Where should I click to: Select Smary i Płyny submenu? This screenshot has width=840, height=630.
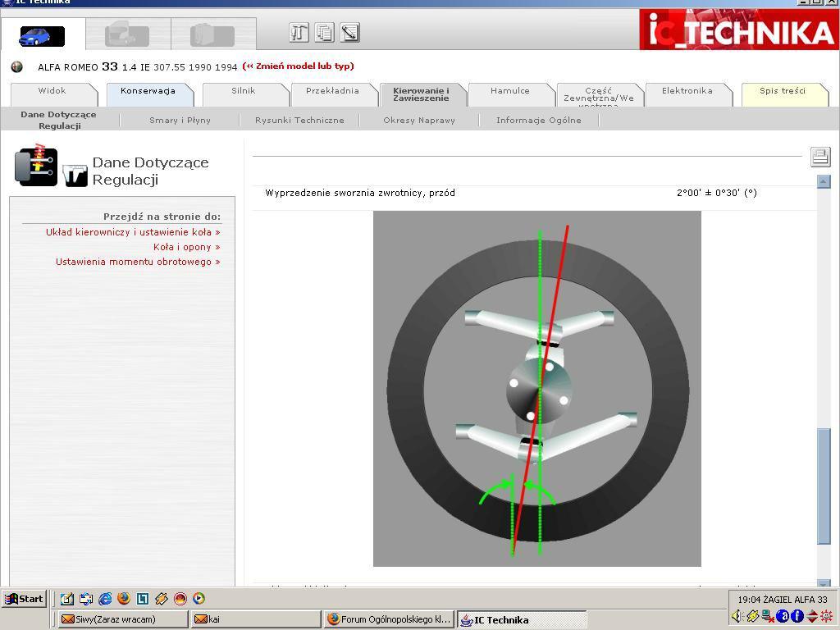[x=180, y=120]
